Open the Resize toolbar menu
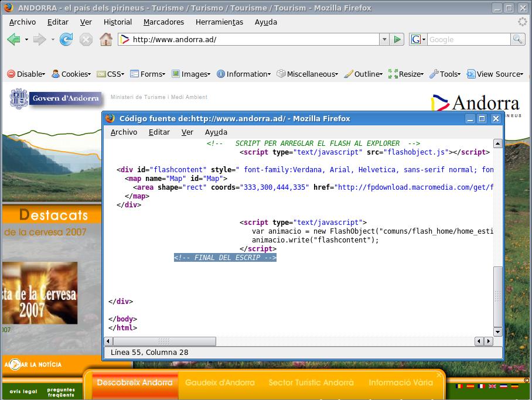 coord(406,74)
